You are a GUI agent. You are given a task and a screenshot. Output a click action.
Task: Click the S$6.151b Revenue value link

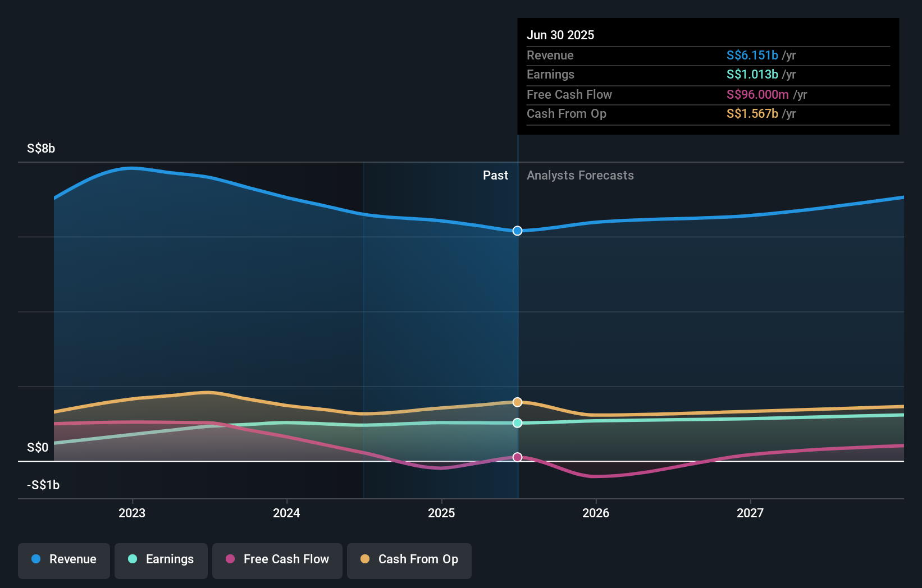[752, 55]
